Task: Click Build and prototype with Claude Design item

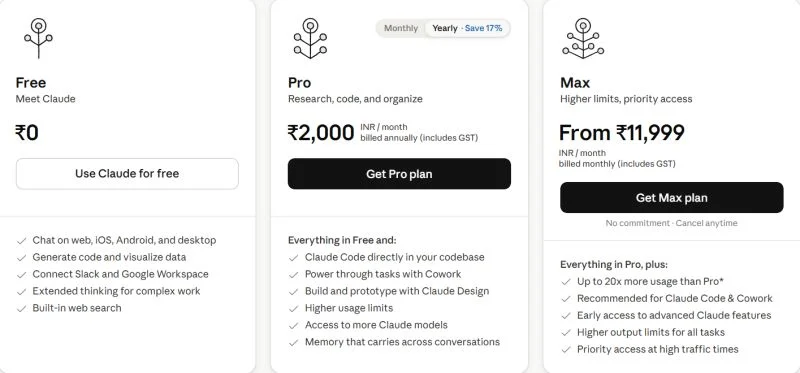Action: tap(397, 291)
